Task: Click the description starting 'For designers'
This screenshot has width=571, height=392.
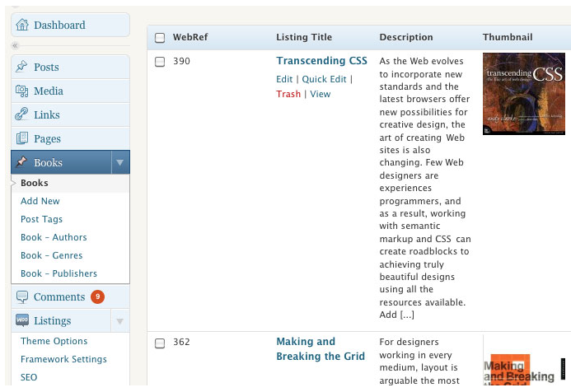Action: (x=419, y=361)
